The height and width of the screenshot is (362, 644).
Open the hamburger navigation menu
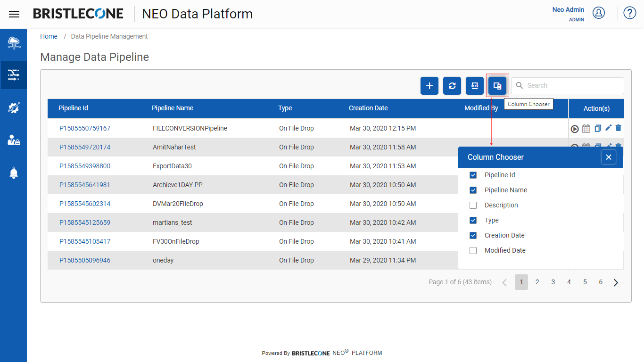coord(14,14)
